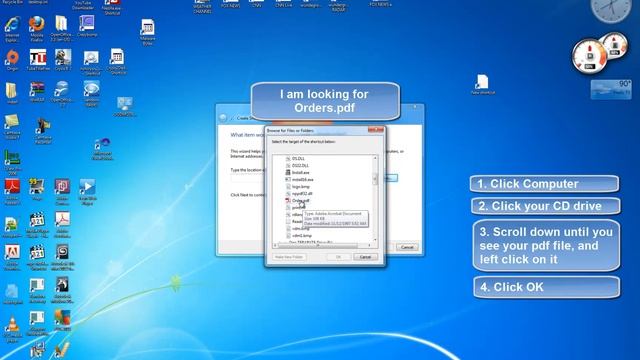Open the Internet Explorer desktop shortcut

[12, 29]
